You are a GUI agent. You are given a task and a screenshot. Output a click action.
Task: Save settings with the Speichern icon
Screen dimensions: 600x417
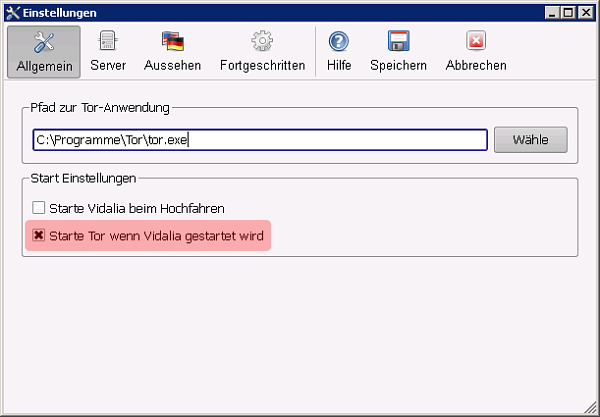398,41
